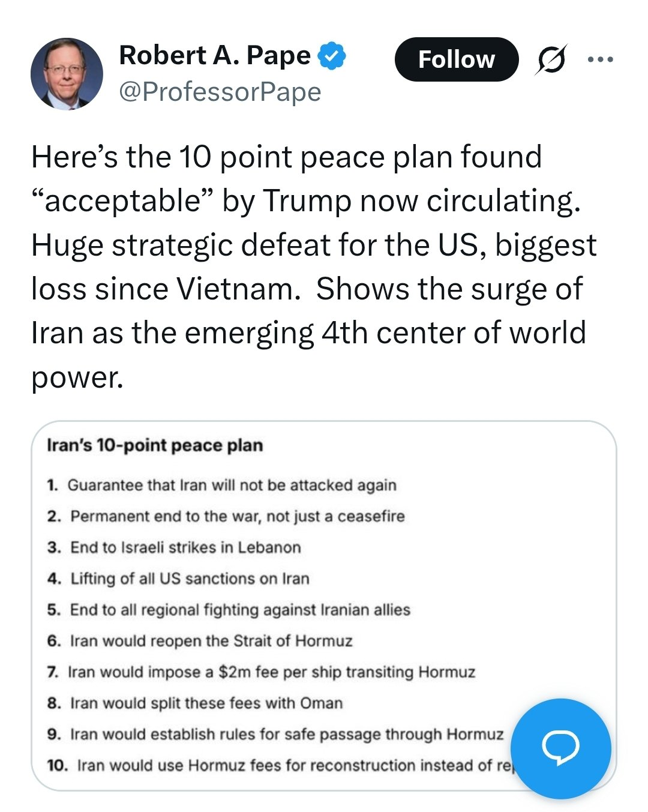Open the "Iran's 10-point peace plan" image heading

[x=155, y=445]
